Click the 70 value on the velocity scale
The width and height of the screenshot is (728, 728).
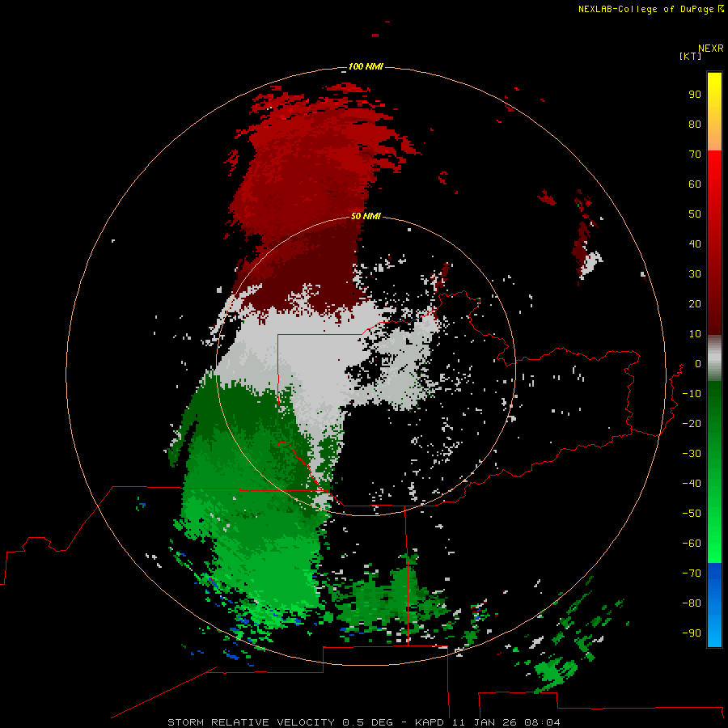click(695, 154)
